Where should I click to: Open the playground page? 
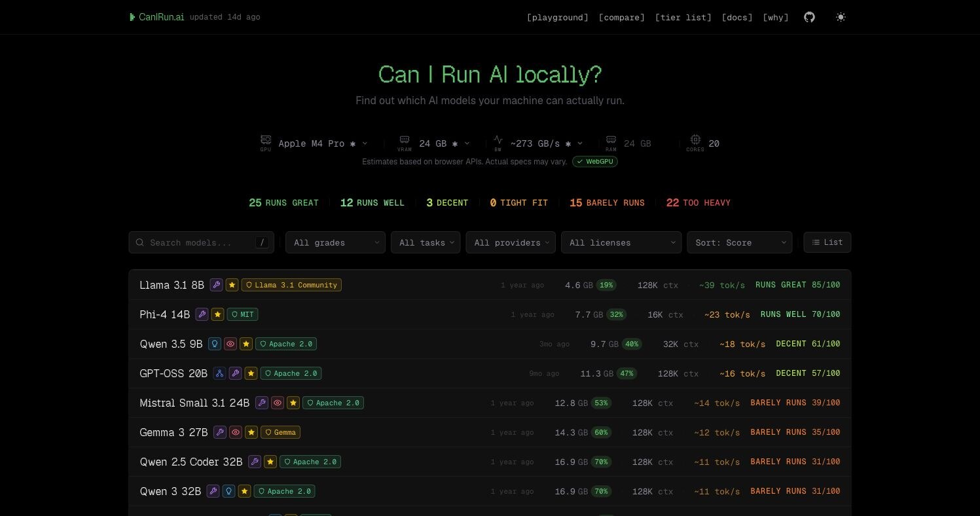558,17
